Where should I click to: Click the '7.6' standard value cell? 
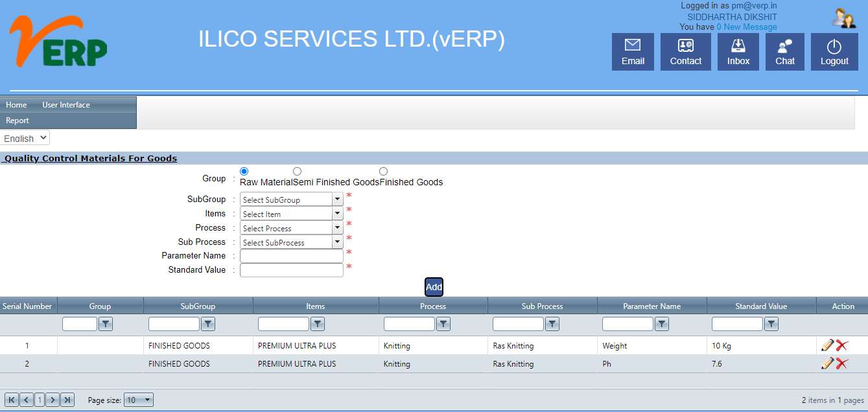(x=761, y=364)
